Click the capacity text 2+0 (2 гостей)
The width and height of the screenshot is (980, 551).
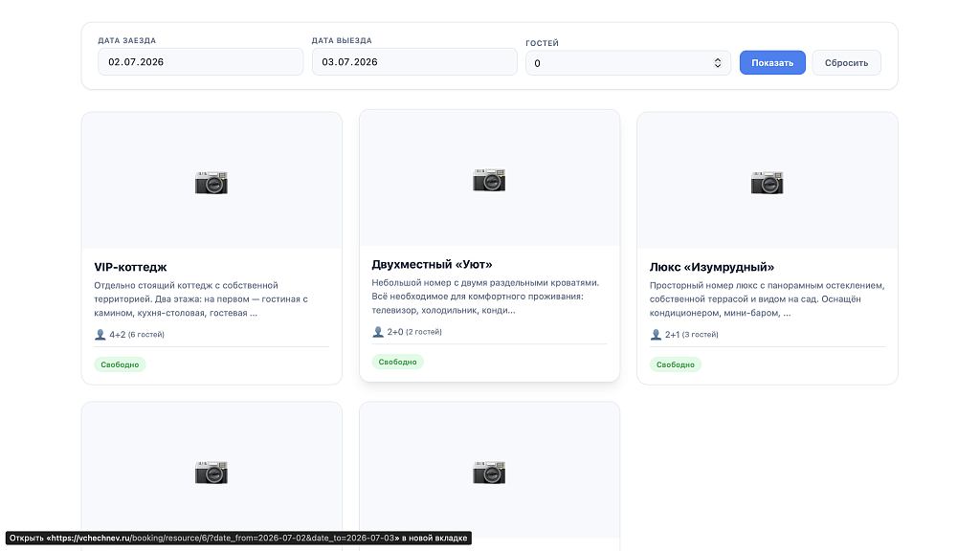[414, 332]
